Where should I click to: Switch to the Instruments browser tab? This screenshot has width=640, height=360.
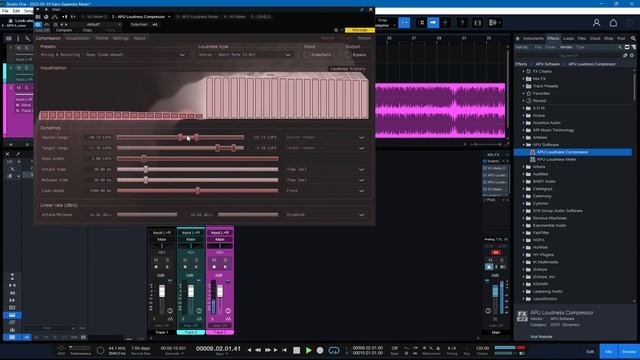(533, 38)
